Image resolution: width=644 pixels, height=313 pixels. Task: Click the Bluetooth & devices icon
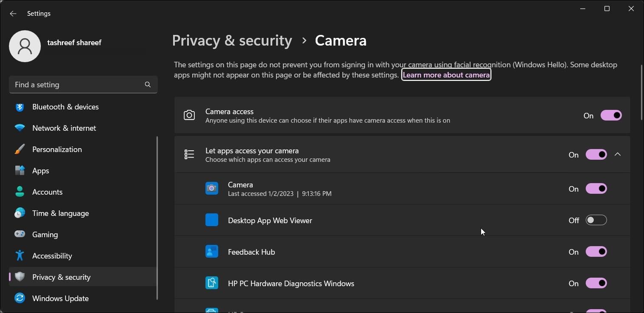tap(20, 107)
